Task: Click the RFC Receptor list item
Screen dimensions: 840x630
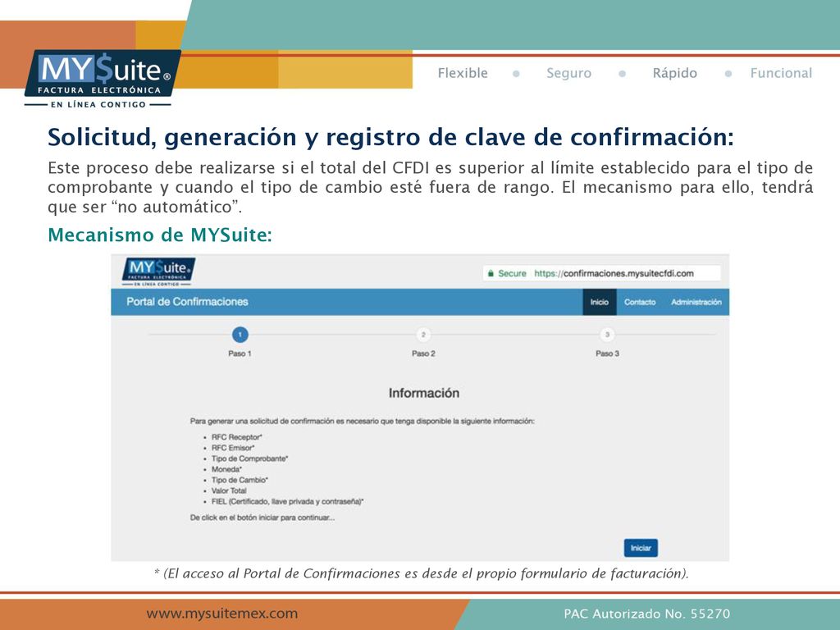Action: click(236, 437)
